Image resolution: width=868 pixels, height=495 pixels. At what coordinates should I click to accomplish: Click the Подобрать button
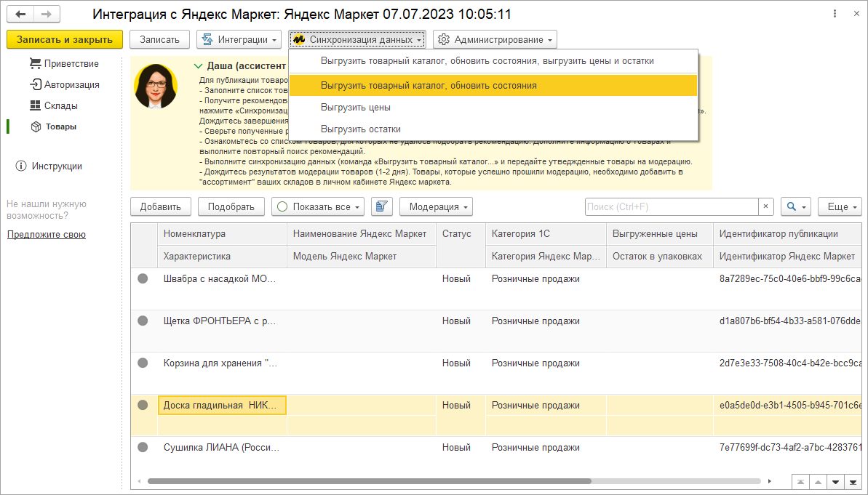tap(231, 206)
